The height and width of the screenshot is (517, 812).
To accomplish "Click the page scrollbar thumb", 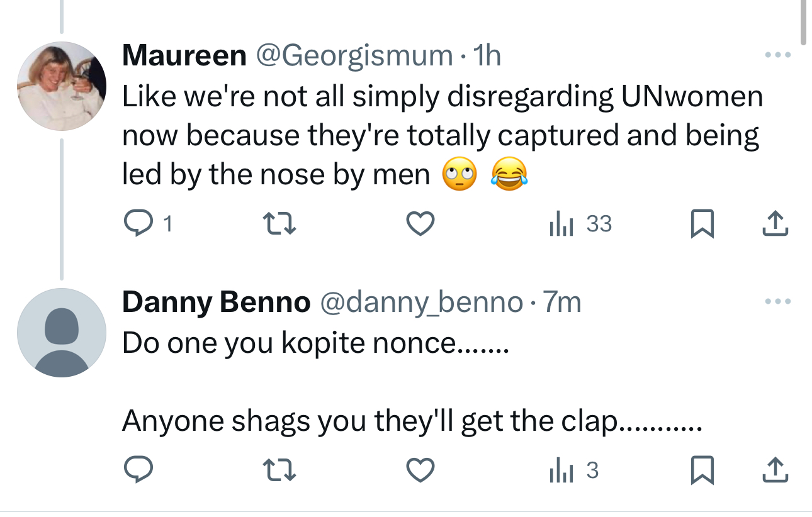I will [x=803, y=22].
